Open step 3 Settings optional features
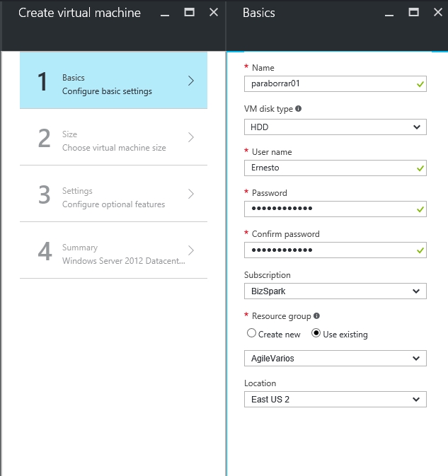The width and height of the screenshot is (448, 476). click(x=114, y=194)
